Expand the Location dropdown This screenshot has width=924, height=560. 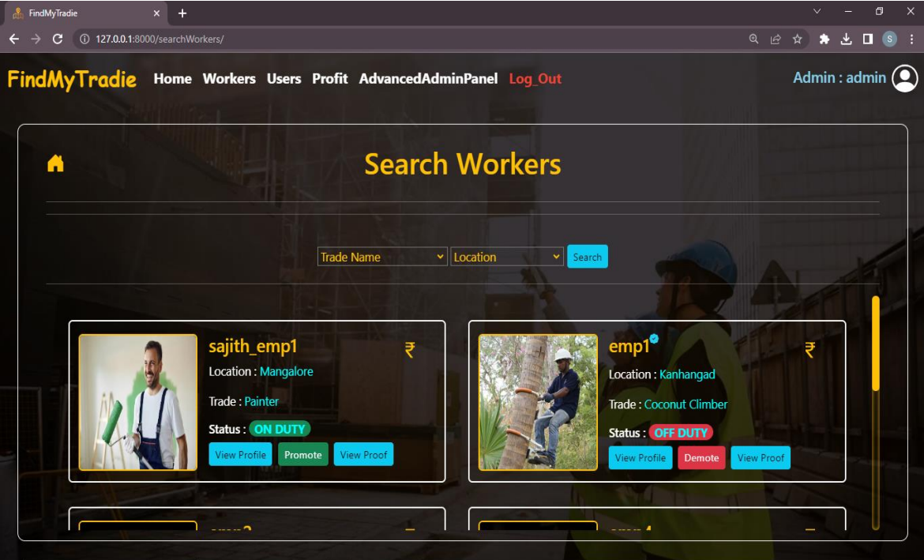(506, 257)
